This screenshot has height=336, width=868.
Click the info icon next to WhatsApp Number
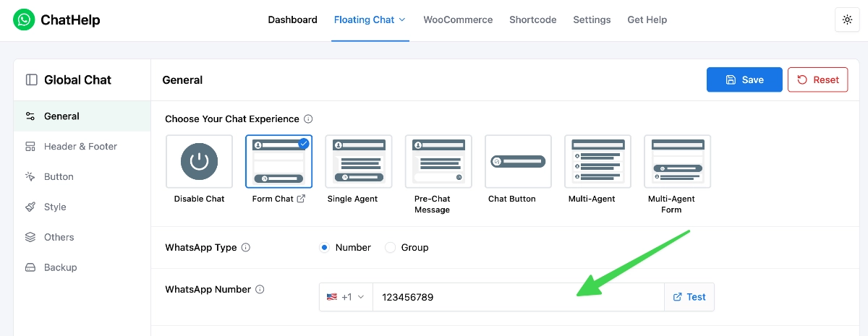260,290
